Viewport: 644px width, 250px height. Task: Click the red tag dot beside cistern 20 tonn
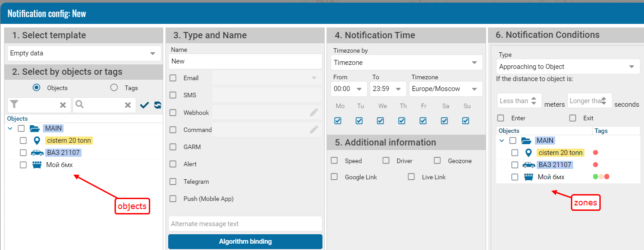click(595, 153)
